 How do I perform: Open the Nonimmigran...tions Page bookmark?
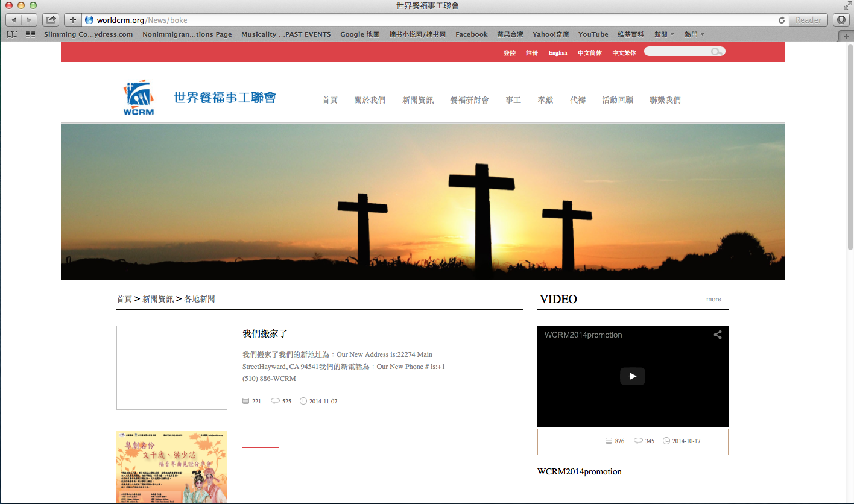coord(187,34)
